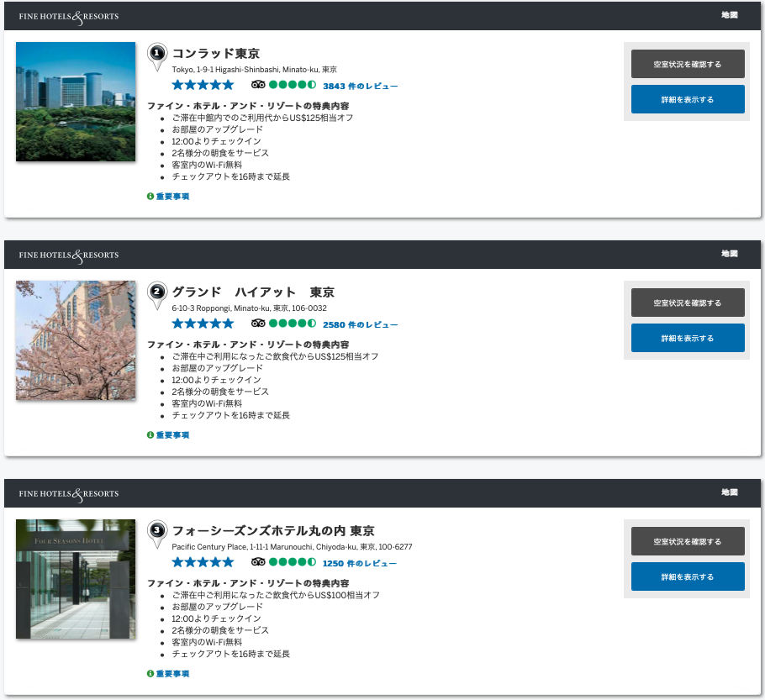Open the 2580 件のレビュー link
The image size is (765, 700).
tap(360, 325)
